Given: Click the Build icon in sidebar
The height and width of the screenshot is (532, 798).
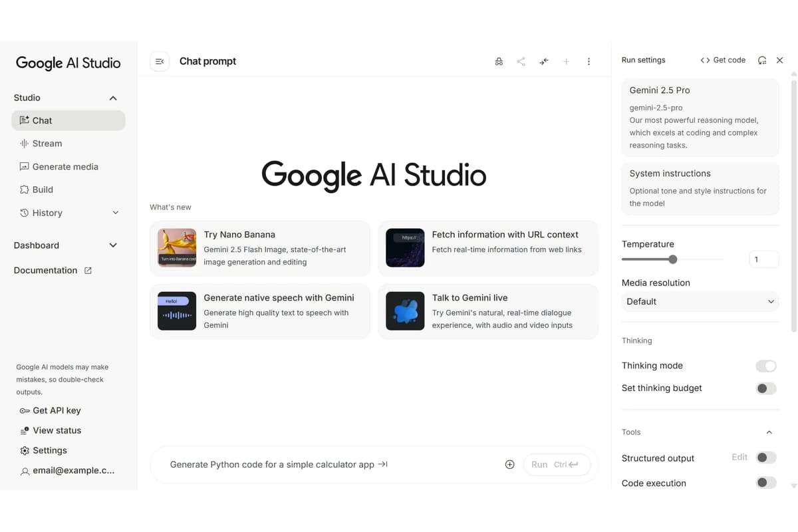Looking at the screenshot, I should pyautogui.click(x=24, y=190).
